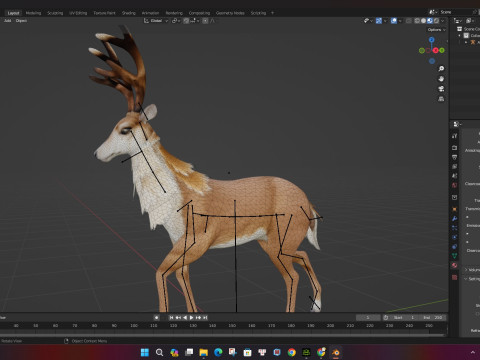Switch to the Shading workspace tab
This screenshot has height=360, width=480.
click(129, 13)
